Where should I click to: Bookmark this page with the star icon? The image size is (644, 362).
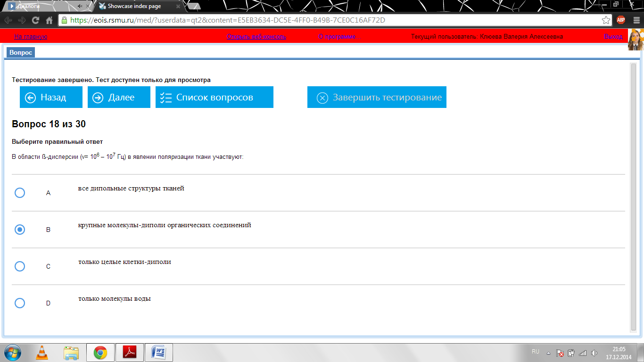point(606,20)
